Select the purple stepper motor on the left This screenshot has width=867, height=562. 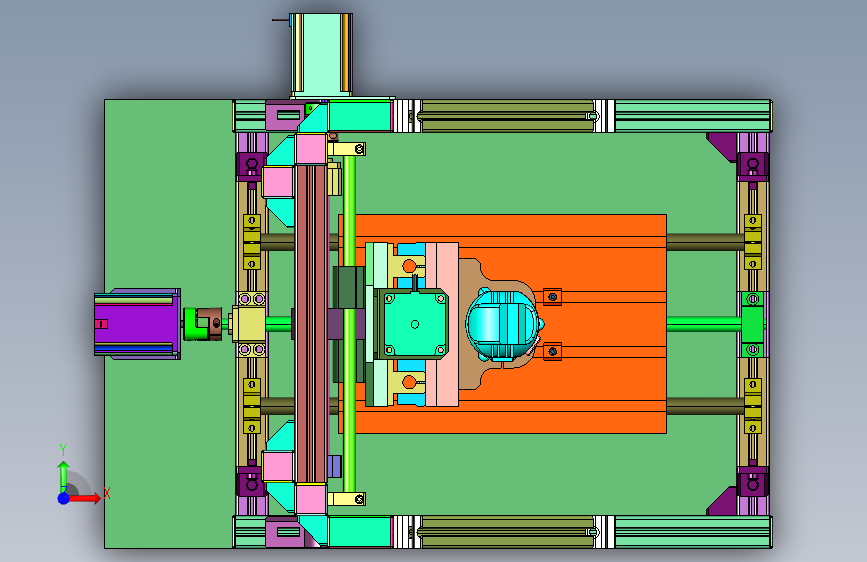[137, 324]
